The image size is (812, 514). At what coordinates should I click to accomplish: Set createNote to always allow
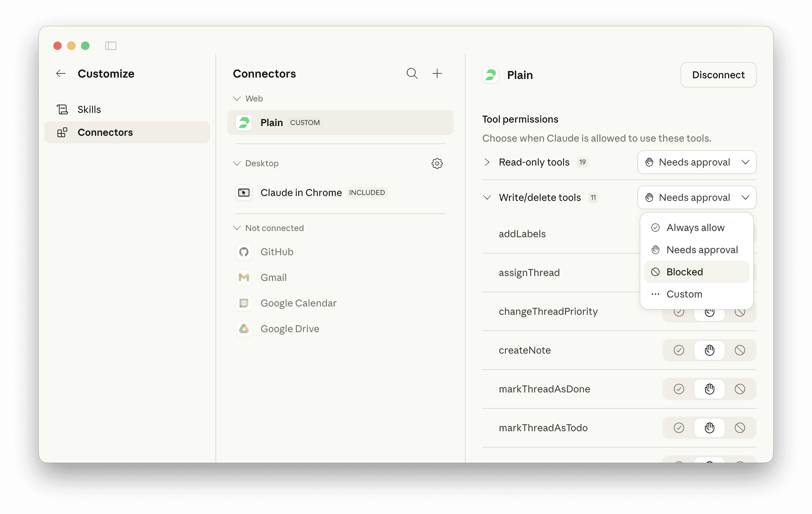coord(679,350)
